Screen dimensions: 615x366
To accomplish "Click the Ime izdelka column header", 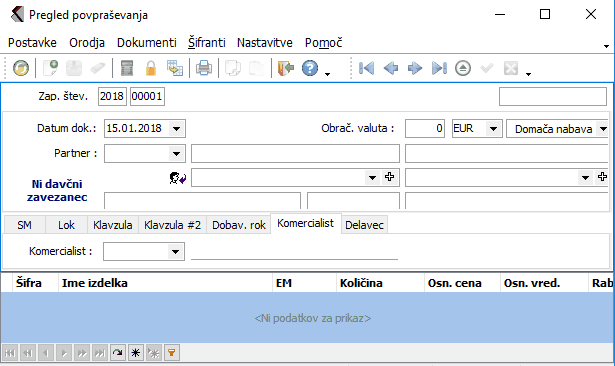I will click(x=165, y=283).
